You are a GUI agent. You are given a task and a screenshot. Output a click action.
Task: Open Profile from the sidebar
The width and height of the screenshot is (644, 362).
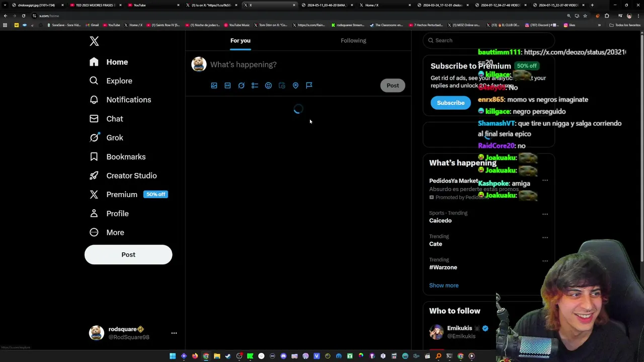click(110, 214)
